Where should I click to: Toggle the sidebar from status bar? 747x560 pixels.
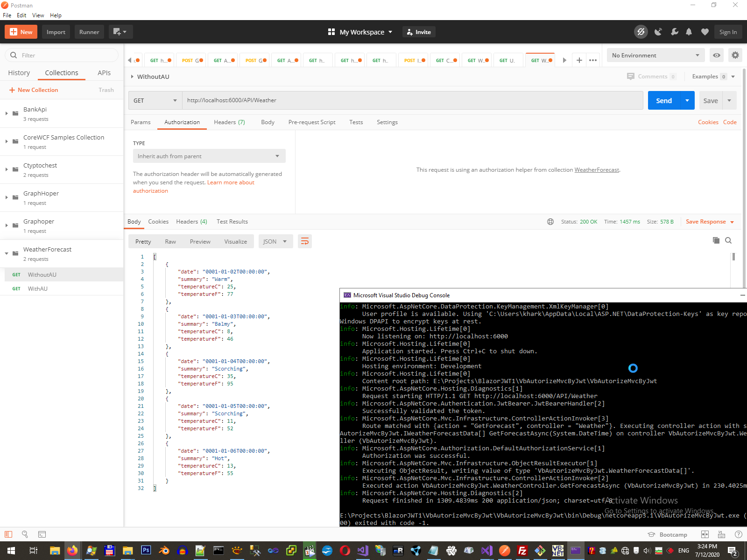(8, 534)
